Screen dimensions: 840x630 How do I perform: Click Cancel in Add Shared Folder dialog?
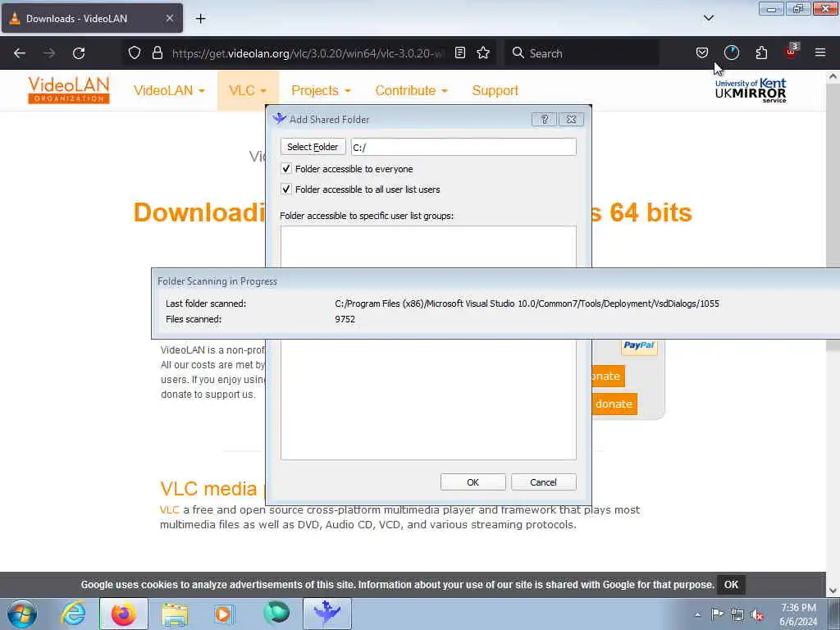coord(543,482)
